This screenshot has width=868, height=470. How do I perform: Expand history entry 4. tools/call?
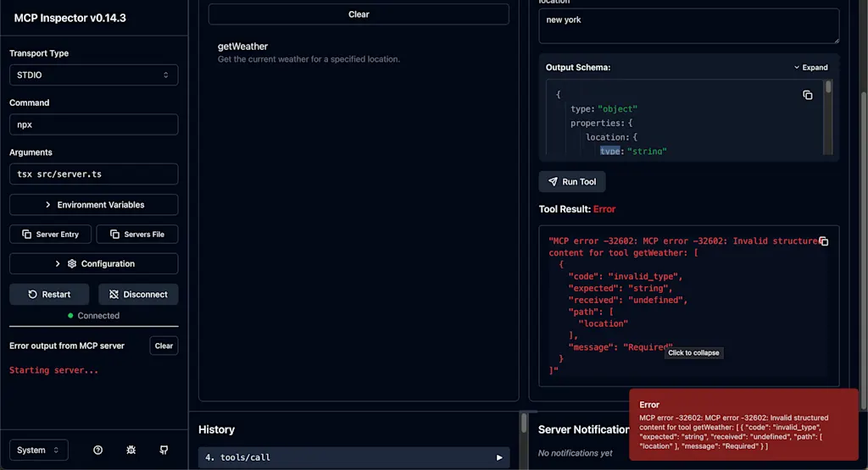click(x=353, y=458)
